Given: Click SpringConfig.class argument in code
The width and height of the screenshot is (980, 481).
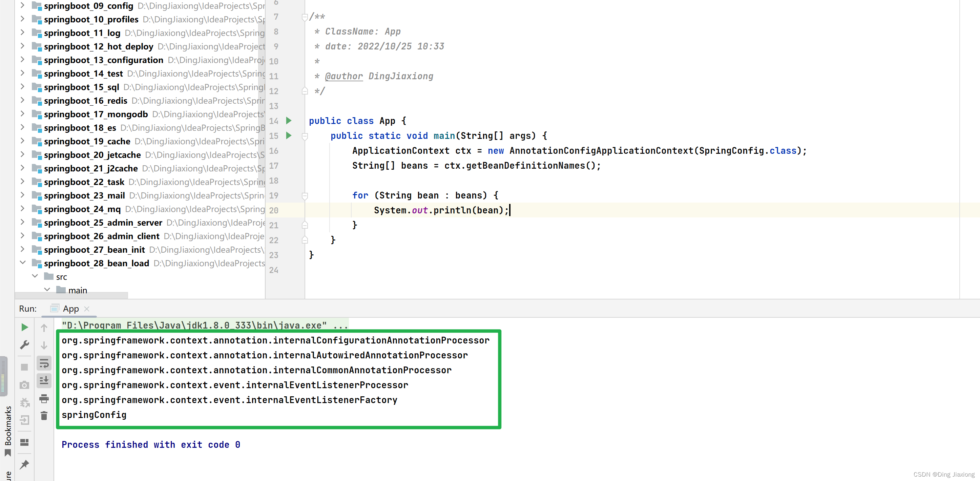Looking at the screenshot, I should [x=748, y=151].
